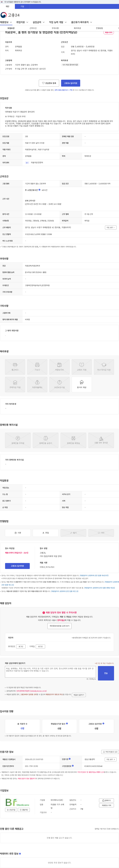Image resolution: width=119 pixels, height=868 pixels.
Task: Click the blue 전송 button
Action: tap(106, 673)
